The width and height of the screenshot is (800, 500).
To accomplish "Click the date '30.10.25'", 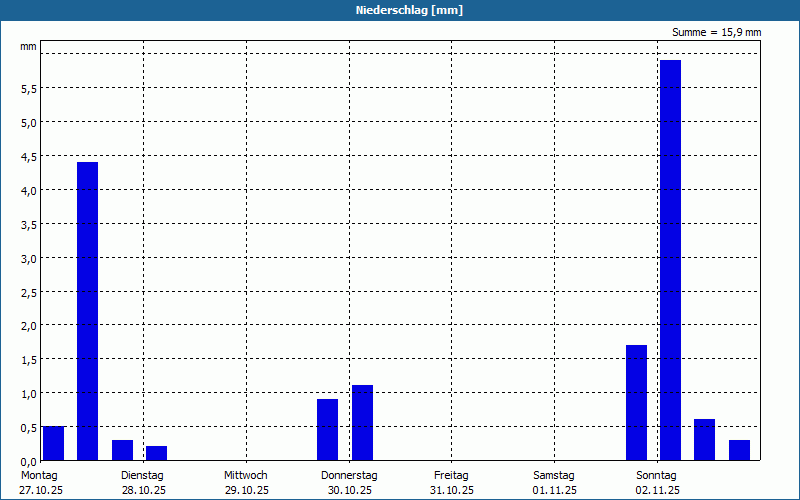I will pos(349,491).
